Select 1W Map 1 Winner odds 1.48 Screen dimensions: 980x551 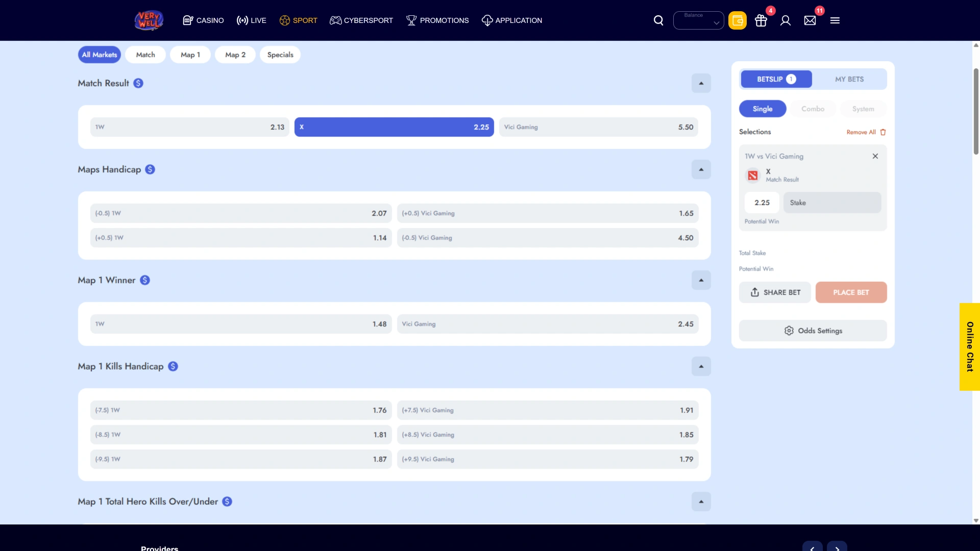coord(241,324)
